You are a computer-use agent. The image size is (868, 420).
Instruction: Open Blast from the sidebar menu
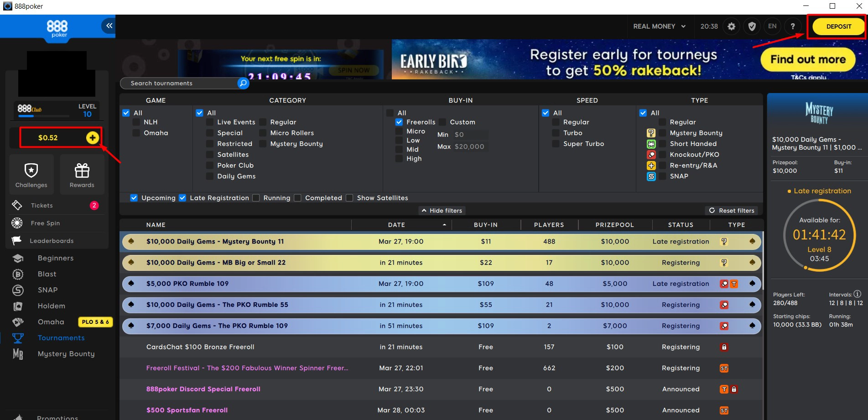[x=47, y=274]
